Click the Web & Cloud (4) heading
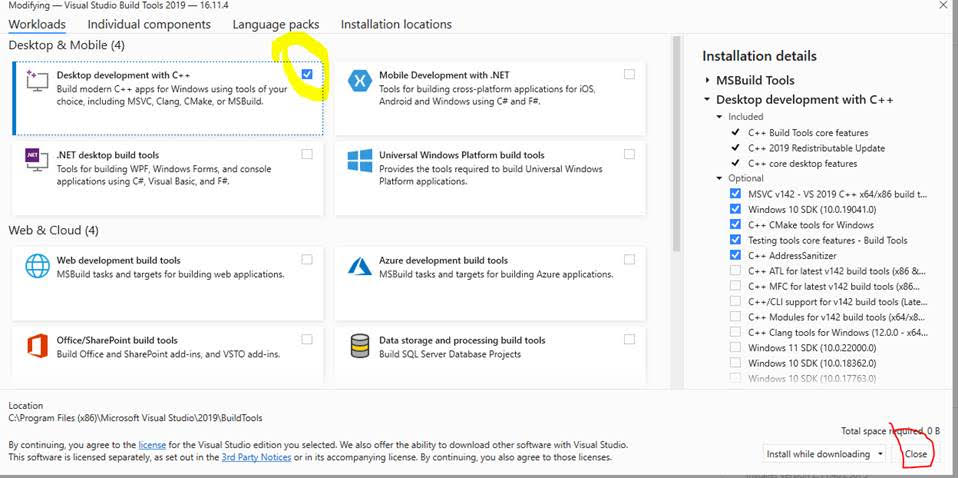Screen dimensions: 958x478 (53, 230)
